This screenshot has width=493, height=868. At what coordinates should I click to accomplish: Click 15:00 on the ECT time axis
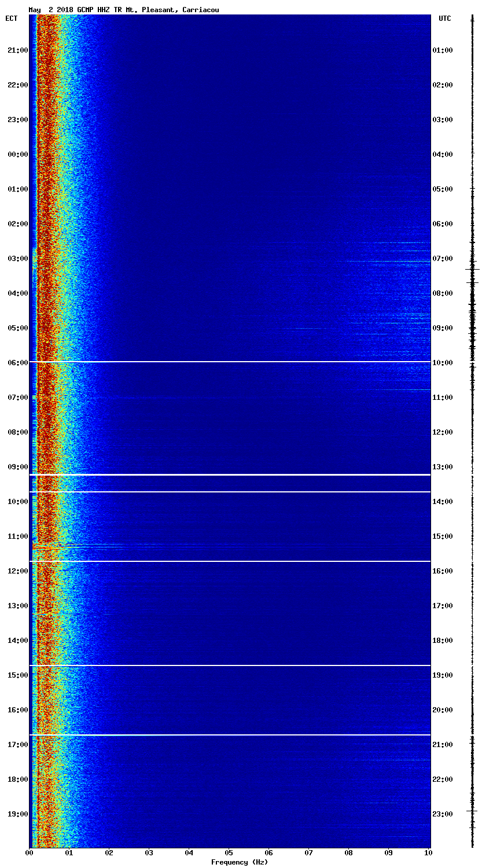[x=17, y=675]
